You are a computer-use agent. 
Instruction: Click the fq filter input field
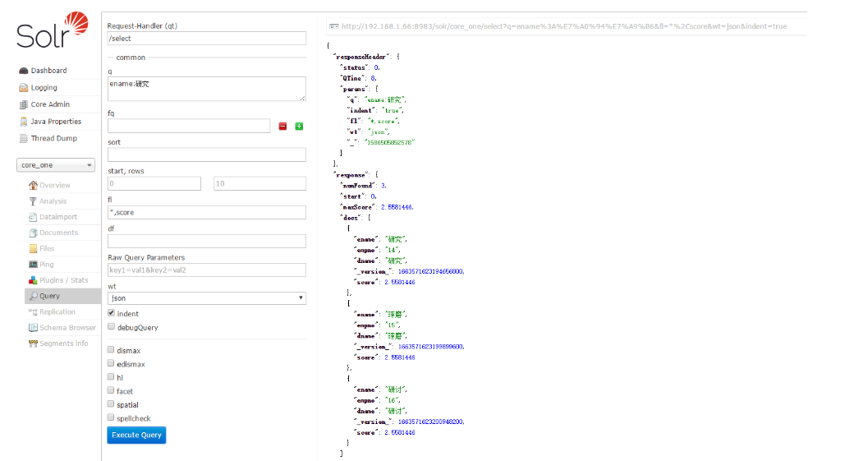coord(189,126)
